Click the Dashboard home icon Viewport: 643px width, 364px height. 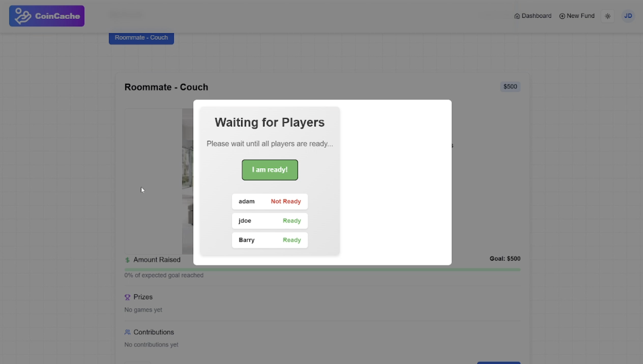pos(517,16)
